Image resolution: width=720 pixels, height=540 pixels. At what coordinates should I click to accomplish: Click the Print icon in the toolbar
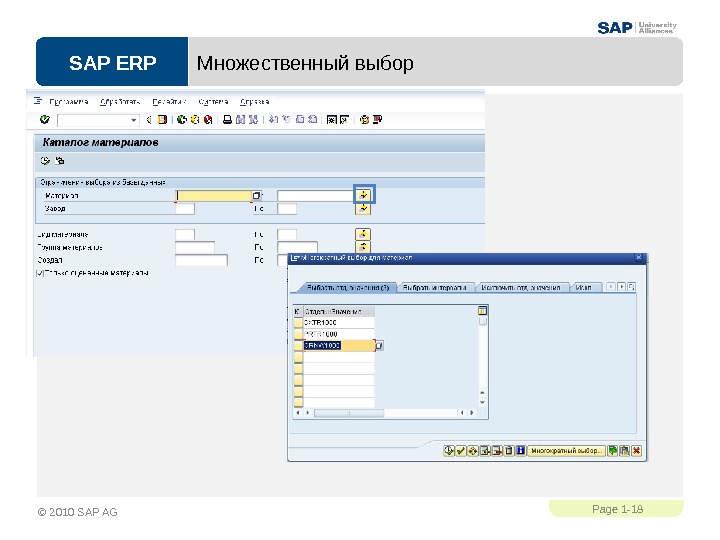click(x=227, y=120)
